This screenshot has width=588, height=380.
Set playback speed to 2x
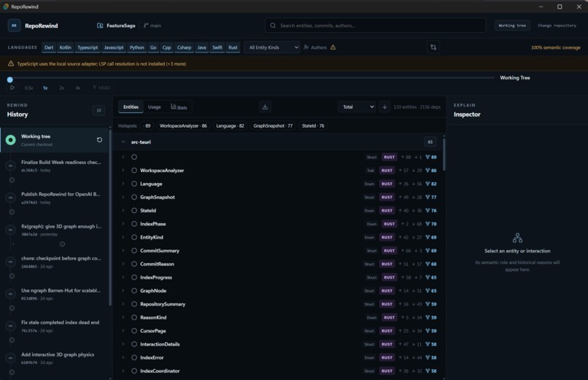[61, 88]
